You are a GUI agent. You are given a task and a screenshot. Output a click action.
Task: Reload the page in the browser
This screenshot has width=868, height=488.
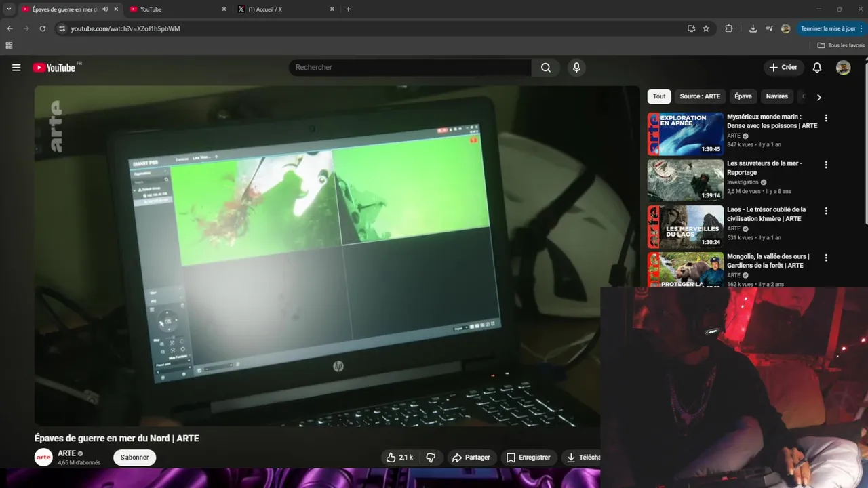[x=42, y=28]
